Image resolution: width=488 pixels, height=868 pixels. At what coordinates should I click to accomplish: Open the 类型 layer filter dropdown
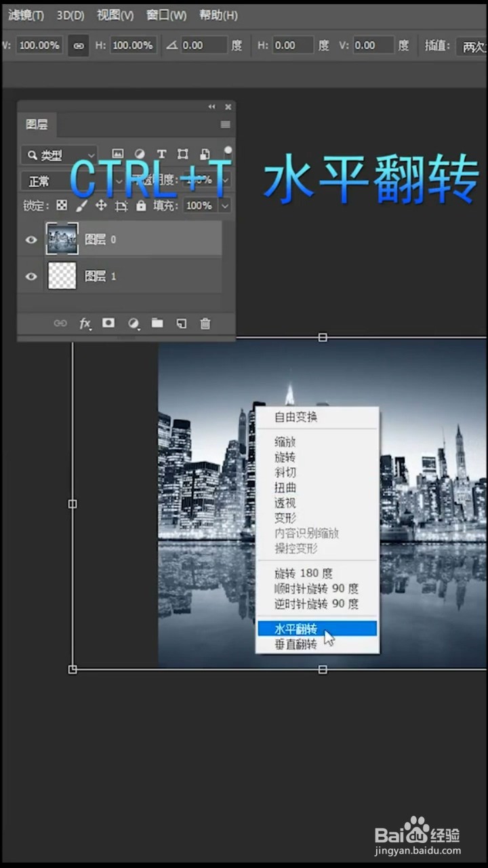[x=59, y=155]
